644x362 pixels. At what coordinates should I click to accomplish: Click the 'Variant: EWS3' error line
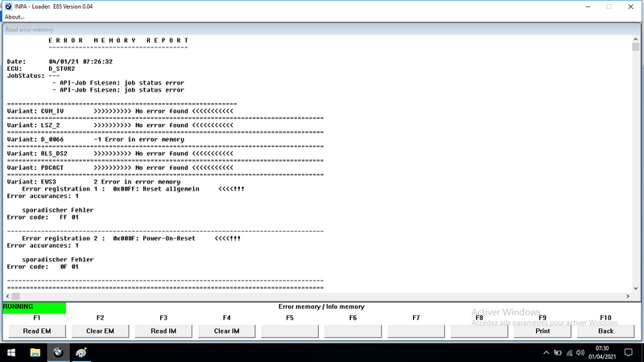pos(93,182)
